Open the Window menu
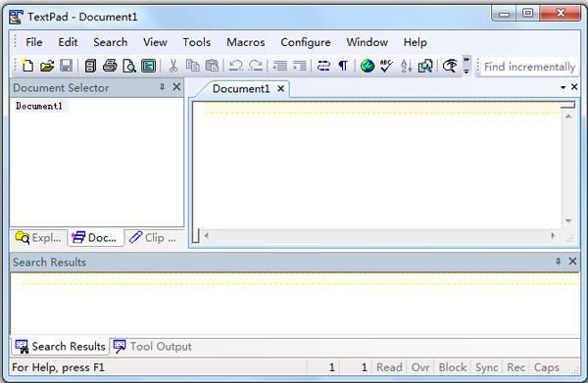The width and height of the screenshot is (588, 383). coord(367,42)
